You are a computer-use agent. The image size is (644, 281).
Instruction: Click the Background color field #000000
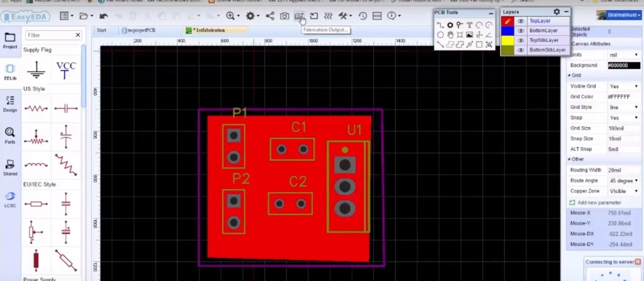coord(624,65)
